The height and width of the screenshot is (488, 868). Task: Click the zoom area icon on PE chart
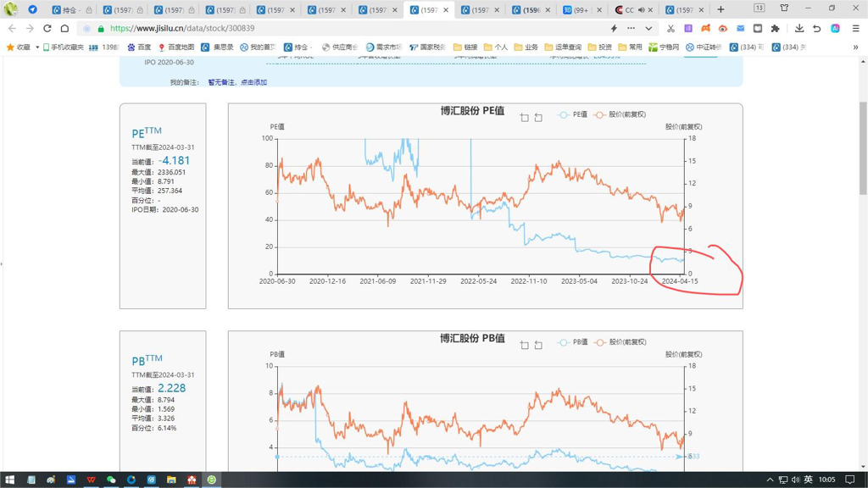(525, 118)
